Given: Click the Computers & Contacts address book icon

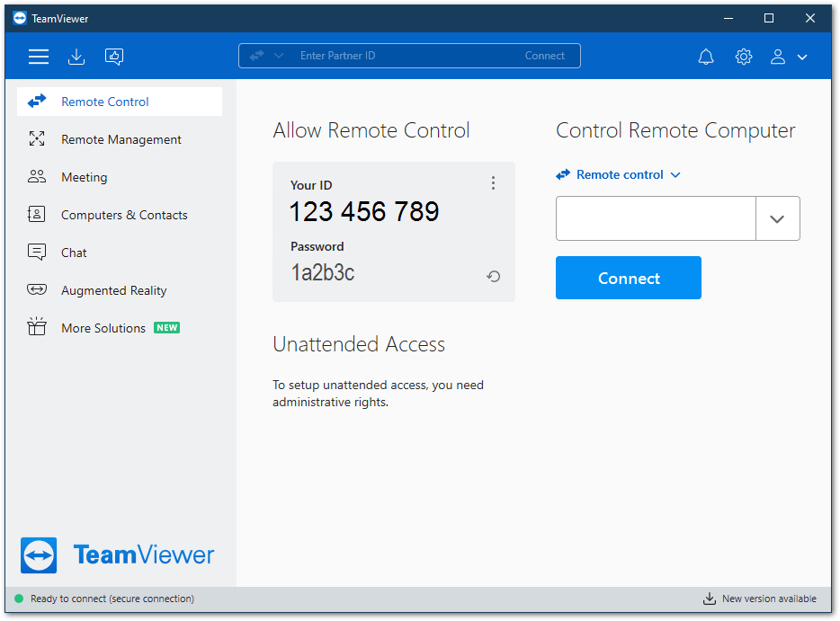Looking at the screenshot, I should tap(37, 214).
